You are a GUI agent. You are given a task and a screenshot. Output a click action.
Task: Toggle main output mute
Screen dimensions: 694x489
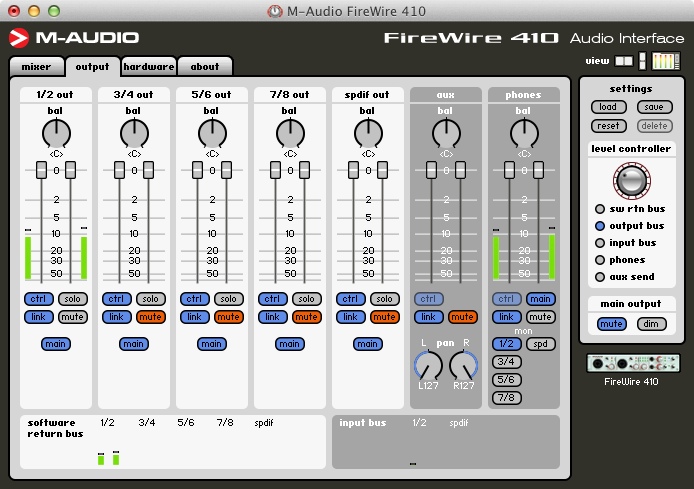611,324
